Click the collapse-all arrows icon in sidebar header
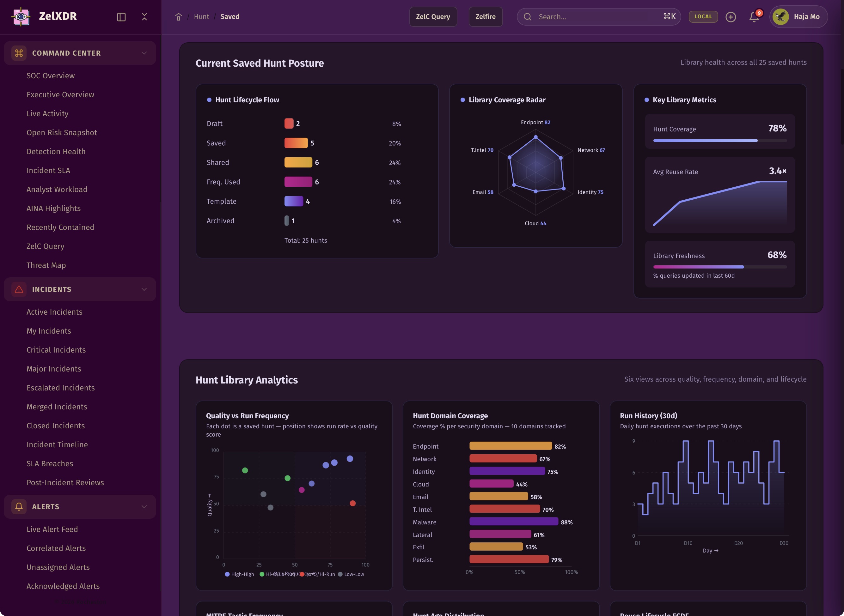 (144, 17)
